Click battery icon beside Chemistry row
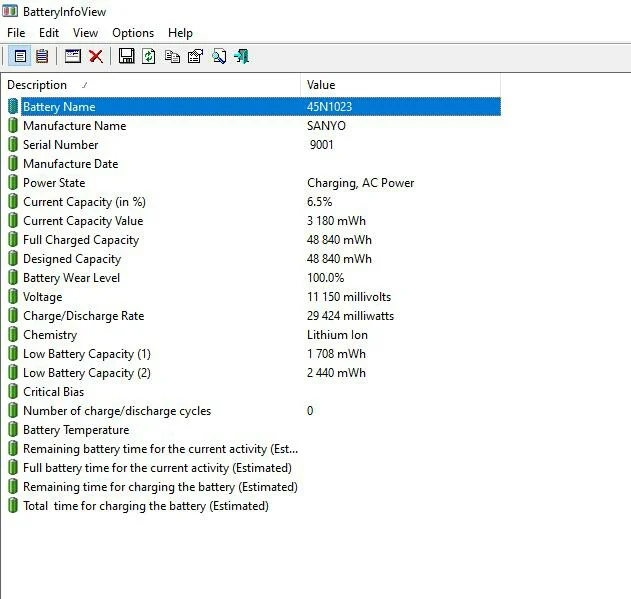Viewport: 631px width, 599px height. click(x=13, y=335)
